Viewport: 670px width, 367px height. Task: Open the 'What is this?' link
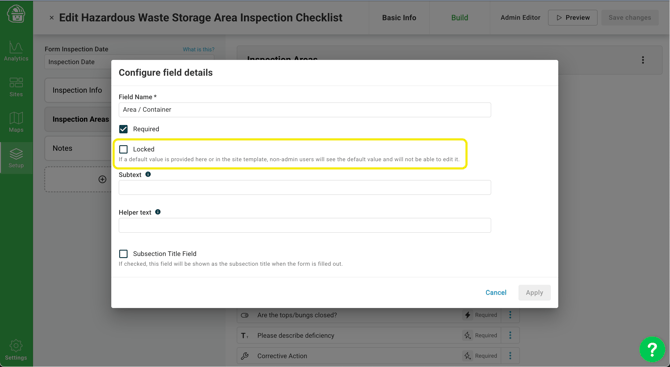199,49
